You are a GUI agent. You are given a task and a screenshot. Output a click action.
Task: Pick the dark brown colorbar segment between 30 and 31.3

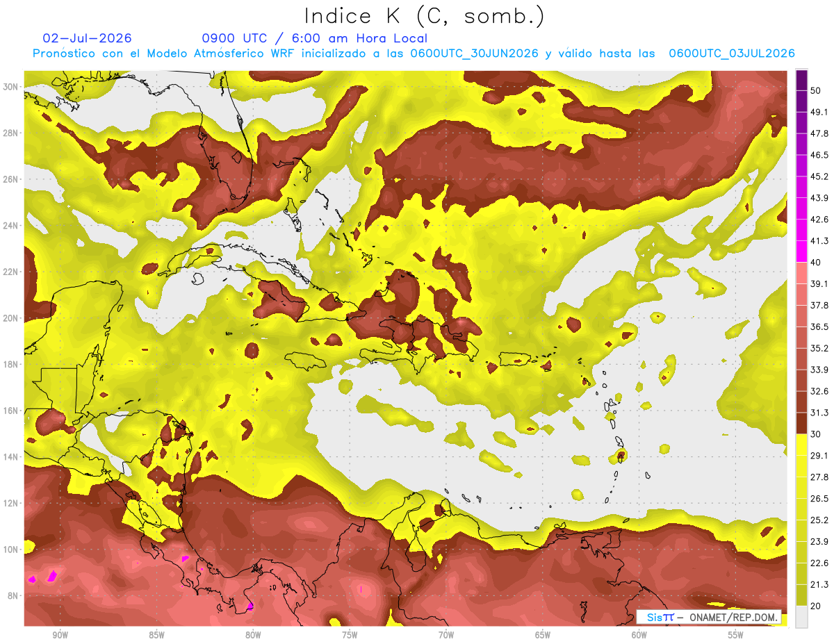801,423
